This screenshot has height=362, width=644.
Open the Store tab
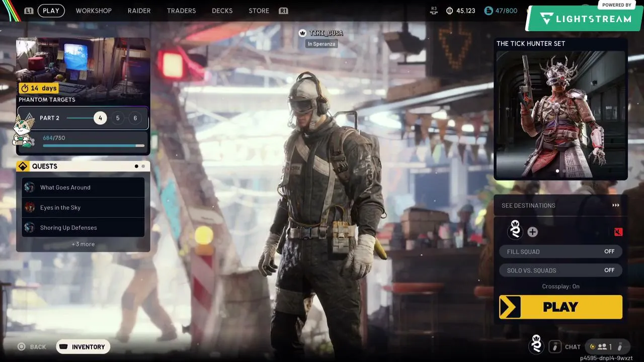tap(259, 11)
